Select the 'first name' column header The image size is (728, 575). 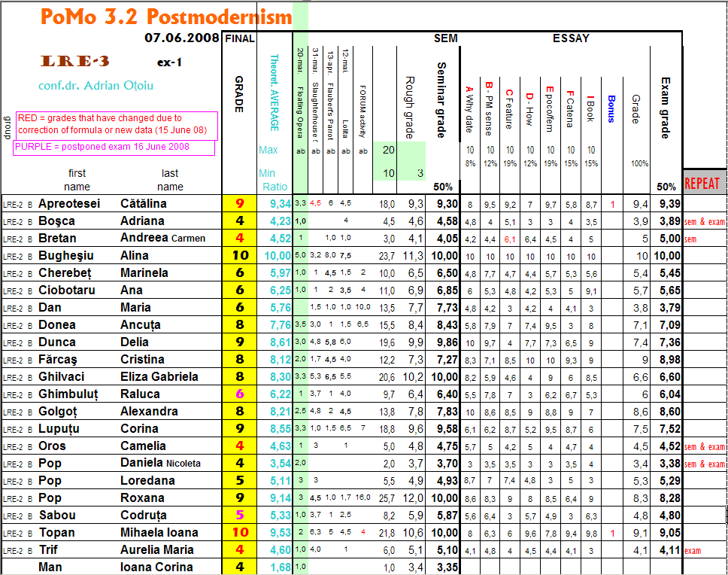tap(77, 180)
